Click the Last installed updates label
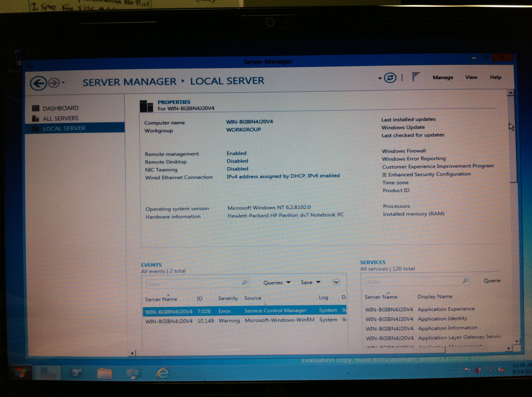Image resolution: width=532 pixels, height=397 pixels. [x=408, y=119]
